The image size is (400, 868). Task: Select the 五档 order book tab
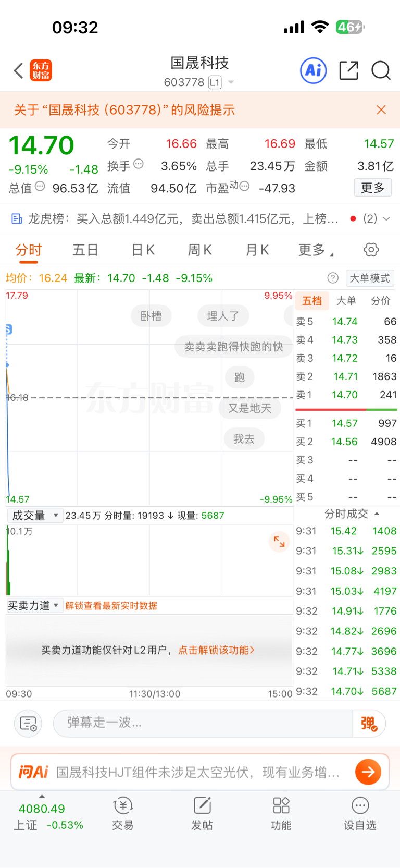click(312, 301)
